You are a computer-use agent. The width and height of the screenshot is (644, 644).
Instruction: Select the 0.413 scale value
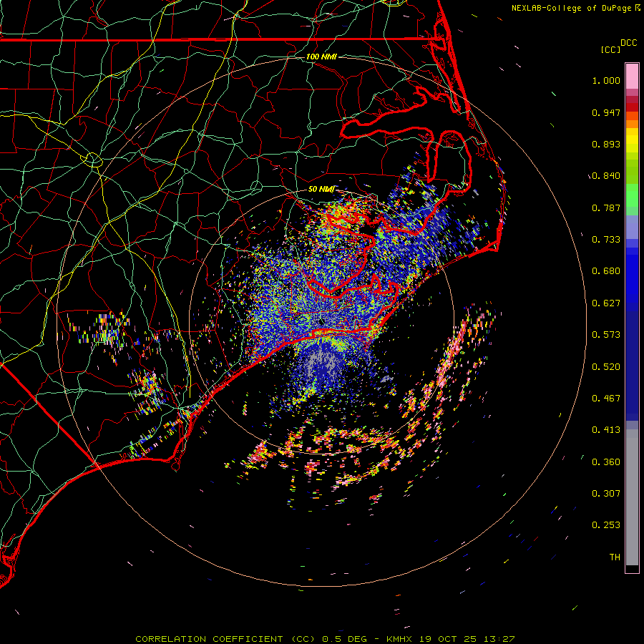pyautogui.click(x=606, y=430)
